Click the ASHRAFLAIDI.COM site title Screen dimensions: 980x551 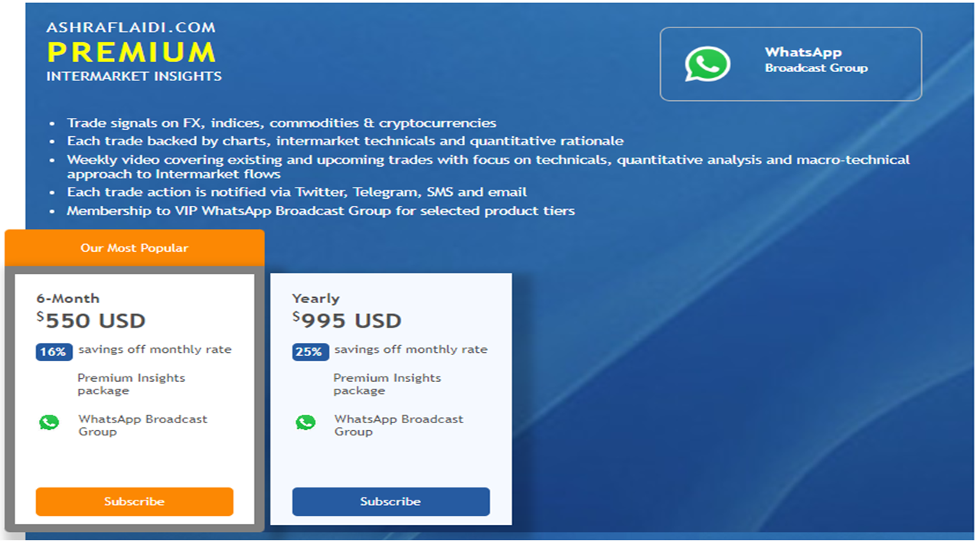tap(131, 28)
